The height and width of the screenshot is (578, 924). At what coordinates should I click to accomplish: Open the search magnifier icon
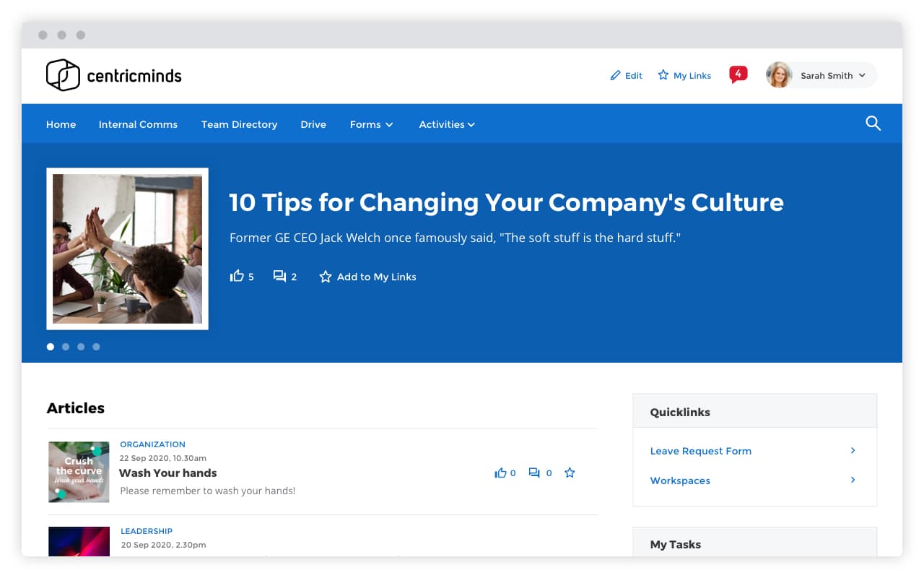click(x=873, y=124)
